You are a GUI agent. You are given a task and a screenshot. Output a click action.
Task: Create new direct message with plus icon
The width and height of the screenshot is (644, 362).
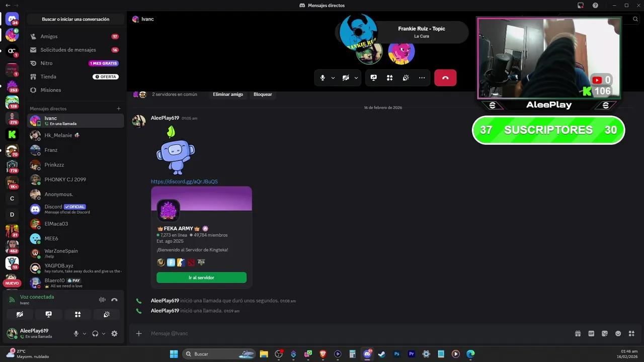click(119, 109)
